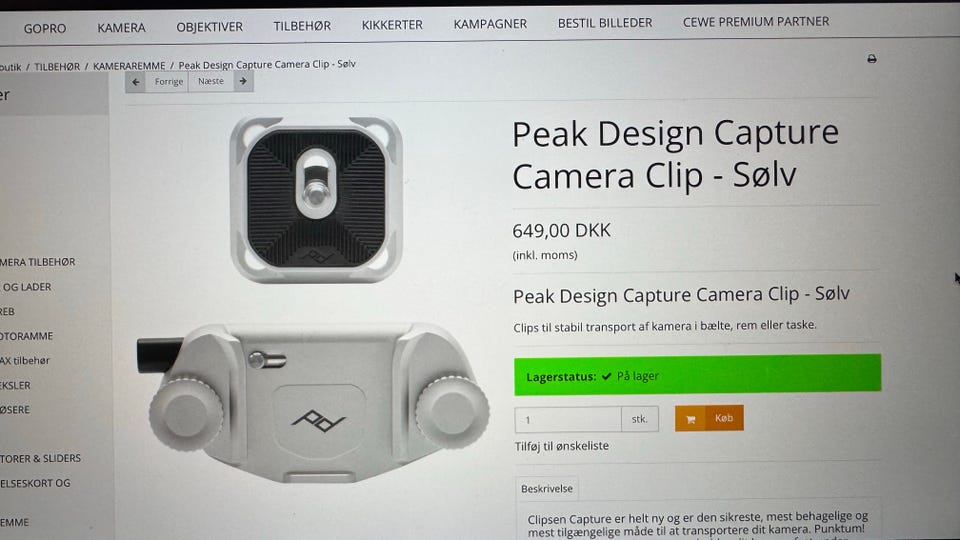The image size is (960, 540).
Task: Click the print page icon
Action: click(x=871, y=59)
